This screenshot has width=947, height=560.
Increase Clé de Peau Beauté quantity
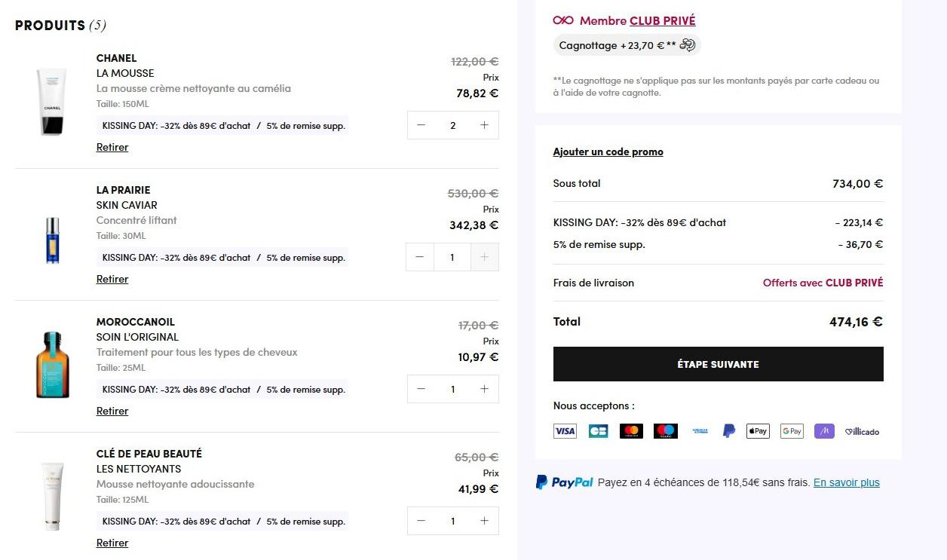484,521
